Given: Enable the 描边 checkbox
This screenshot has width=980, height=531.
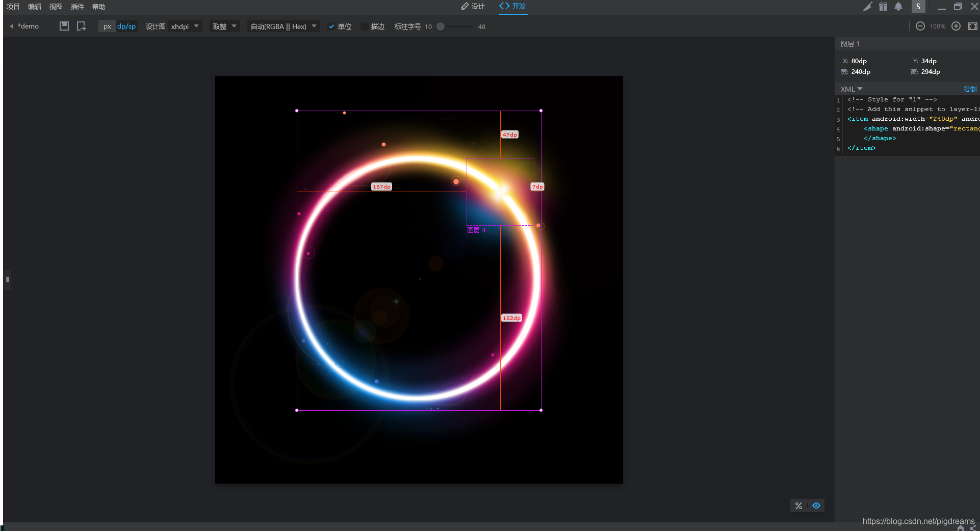Looking at the screenshot, I should click(364, 26).
